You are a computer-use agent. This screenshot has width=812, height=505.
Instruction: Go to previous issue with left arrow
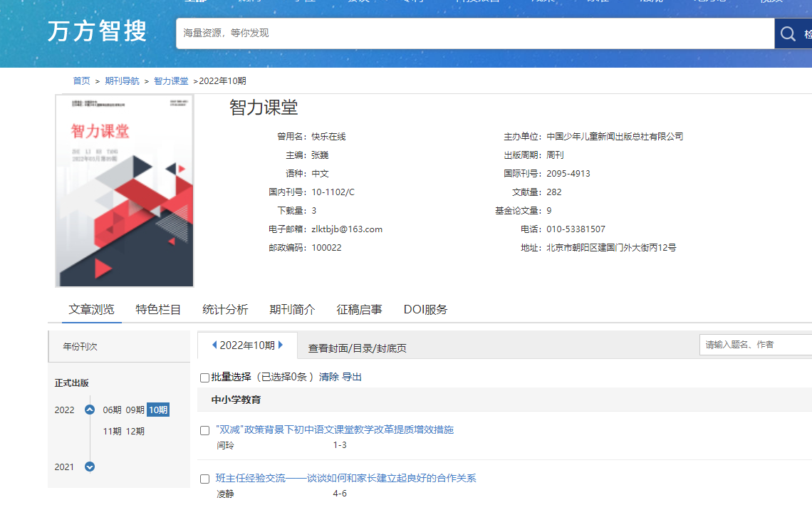[214, 345]
